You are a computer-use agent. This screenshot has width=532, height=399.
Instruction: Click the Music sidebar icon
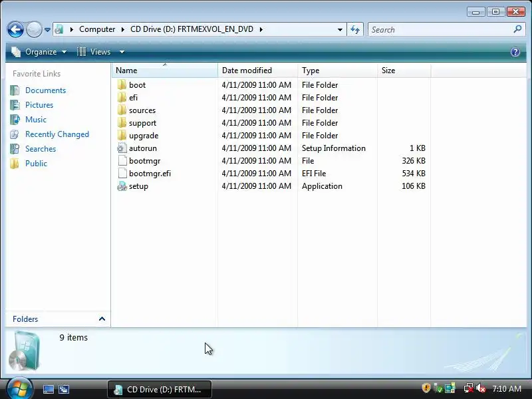(x=15, y=120)
